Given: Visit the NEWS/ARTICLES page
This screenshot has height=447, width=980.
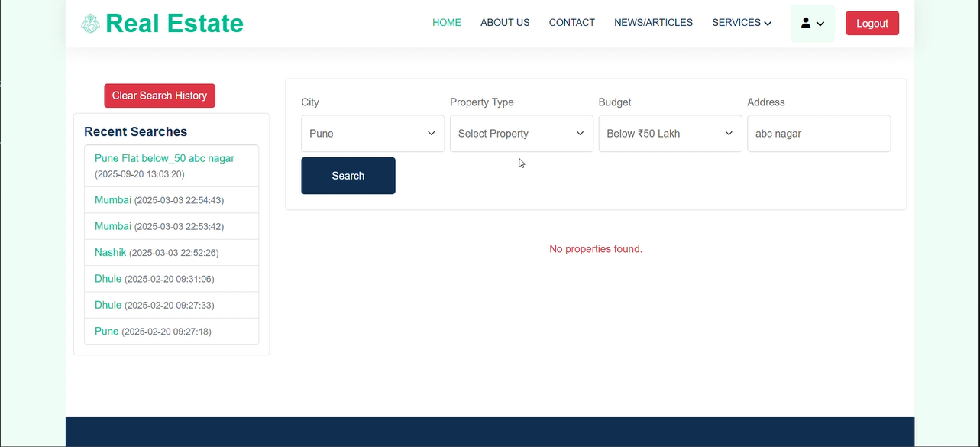Looking at the screenshot, I should (x=653, y=22).
